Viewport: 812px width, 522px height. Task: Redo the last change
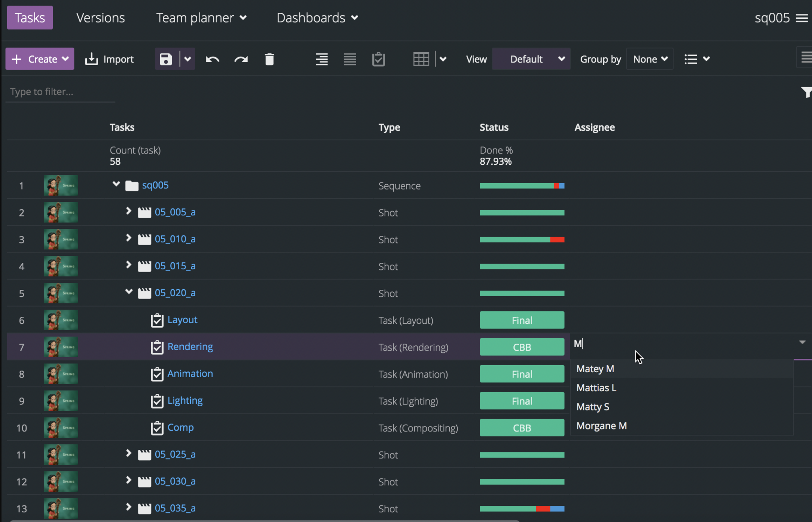241,59
